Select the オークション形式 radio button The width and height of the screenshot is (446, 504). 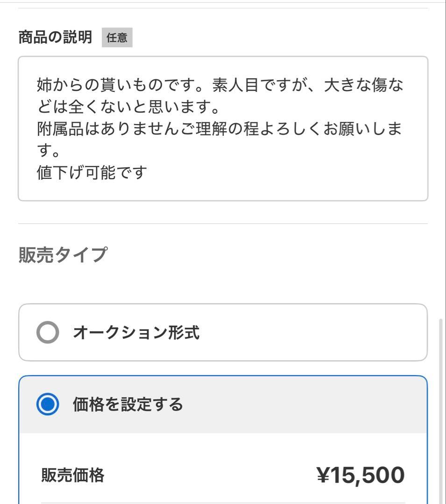(x=48, y=333)
